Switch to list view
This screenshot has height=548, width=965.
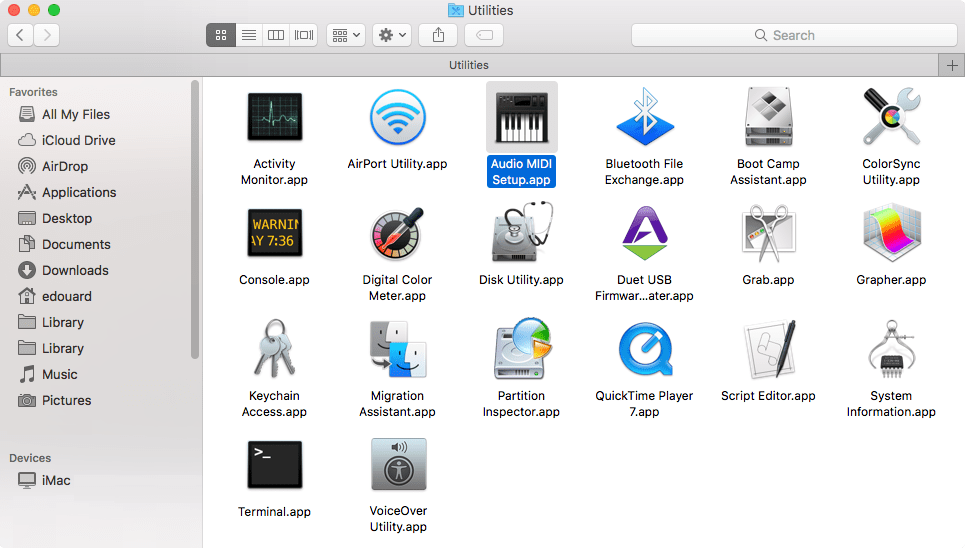(249, 35)
